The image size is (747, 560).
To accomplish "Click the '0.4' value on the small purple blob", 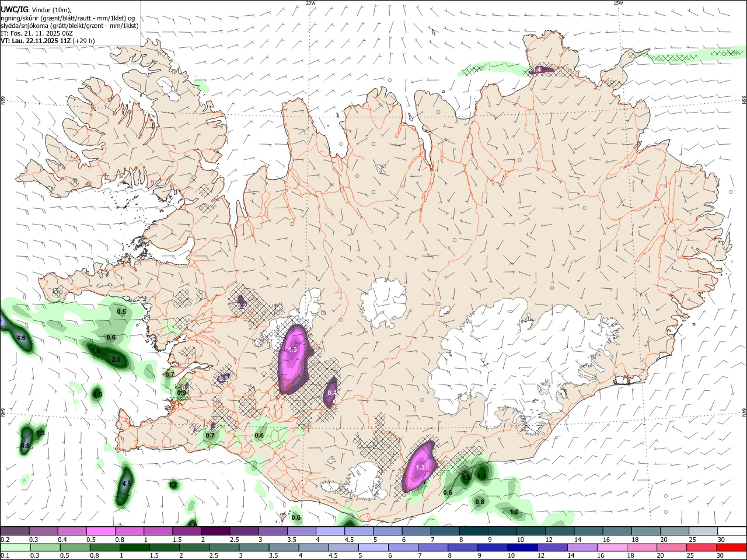I will pyautogui.click(x=331, y=393).
